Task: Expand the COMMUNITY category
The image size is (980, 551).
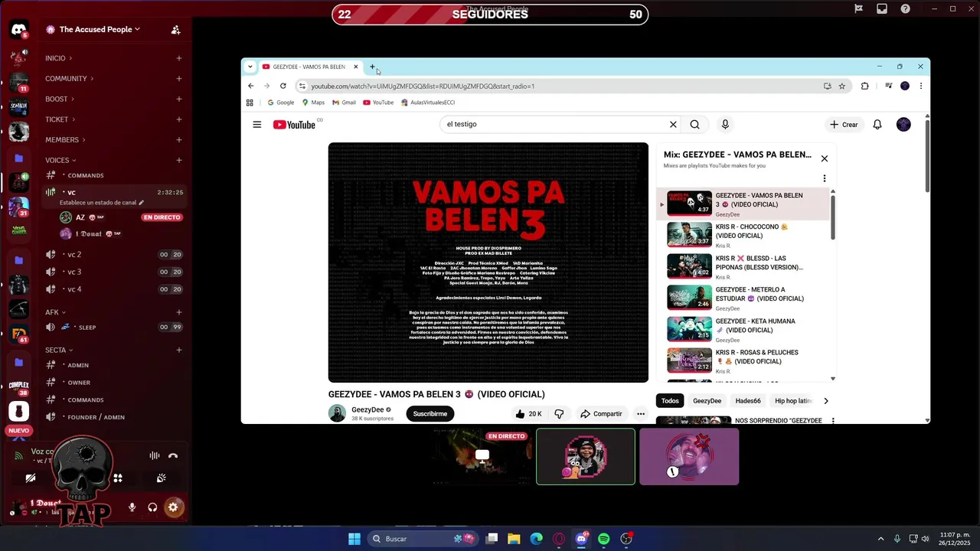Action: point(69,78)
